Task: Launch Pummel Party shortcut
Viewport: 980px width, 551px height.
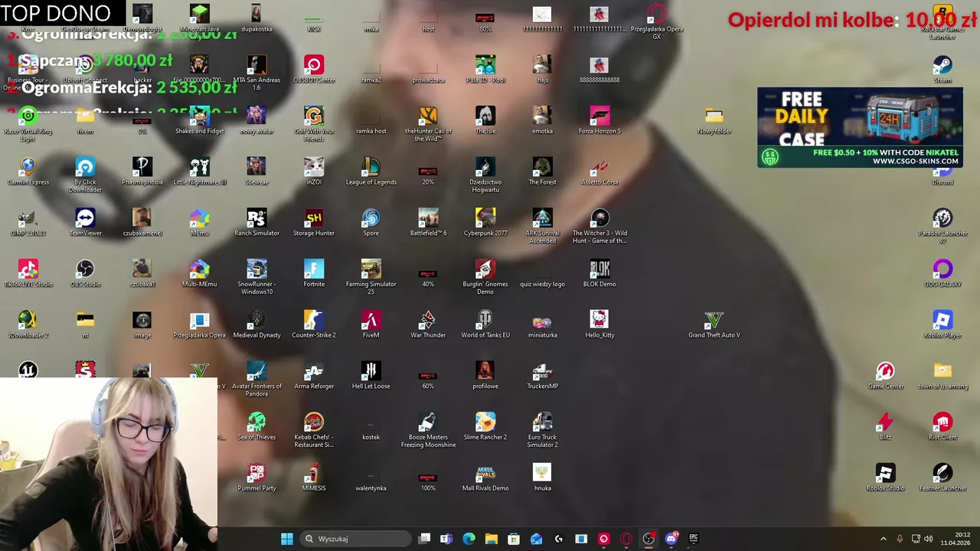Action: 256,478
